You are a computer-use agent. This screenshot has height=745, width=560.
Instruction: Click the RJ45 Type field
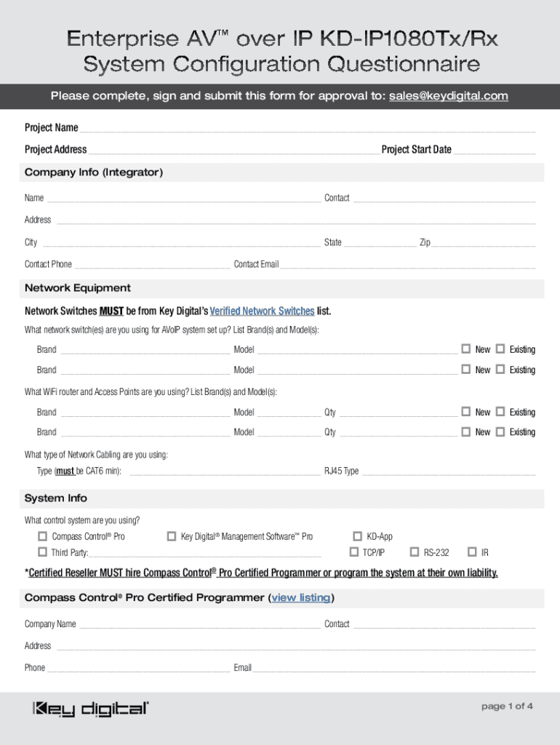448,471
